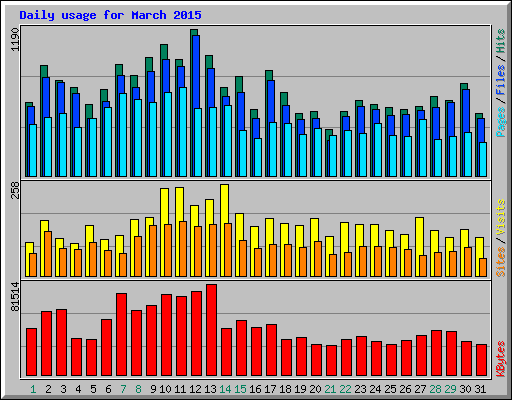Screen dimensions: 512x400
Task: Click day label 30 on the x-axis
Action: 465,389
